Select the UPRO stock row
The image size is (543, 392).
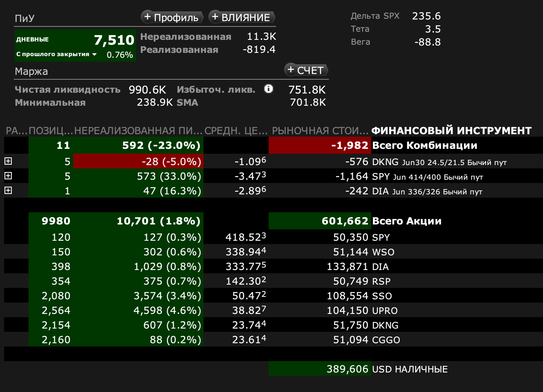(x=273, y=310)
